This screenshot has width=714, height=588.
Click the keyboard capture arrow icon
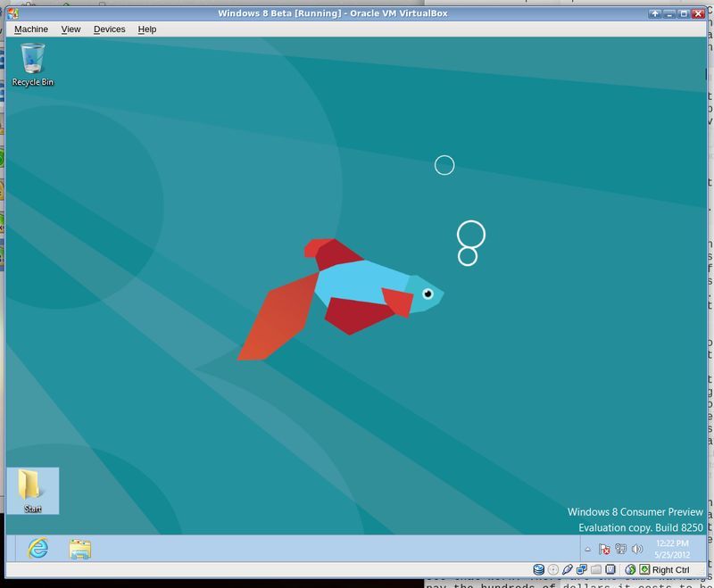click(644, 569)
